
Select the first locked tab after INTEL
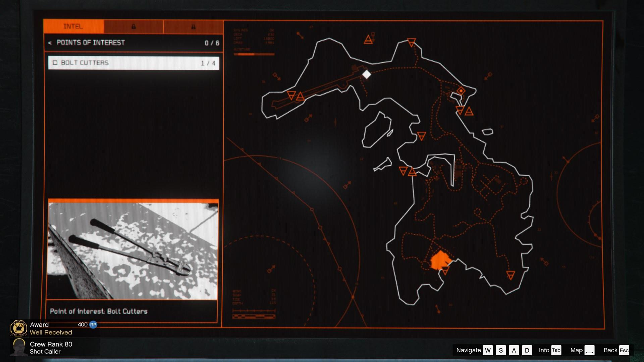pyautogui.click(x=133, y=27)
